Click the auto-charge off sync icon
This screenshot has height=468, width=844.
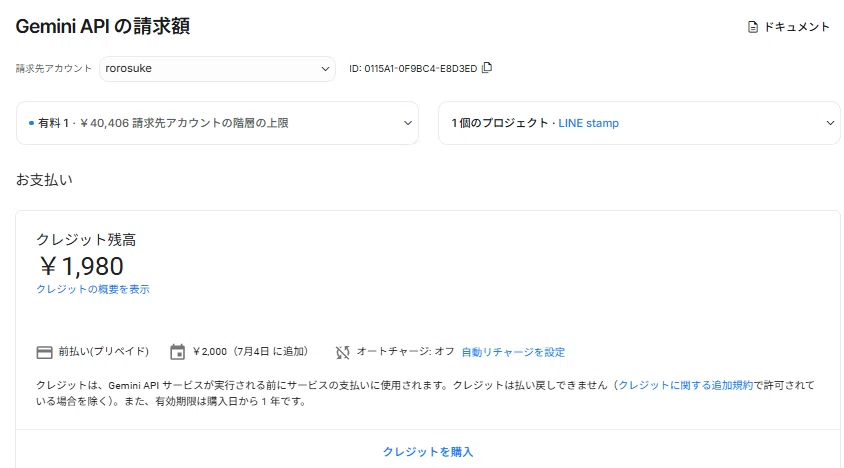(342, 352)
